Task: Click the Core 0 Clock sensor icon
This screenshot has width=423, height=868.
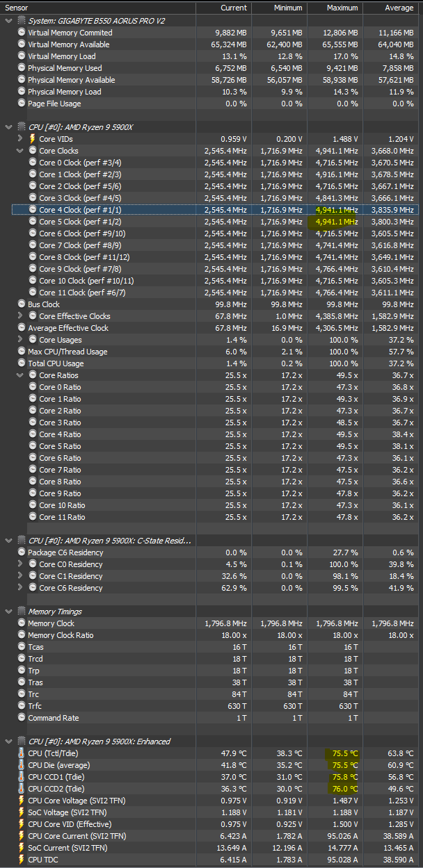Action: click(x=32, y=163)
